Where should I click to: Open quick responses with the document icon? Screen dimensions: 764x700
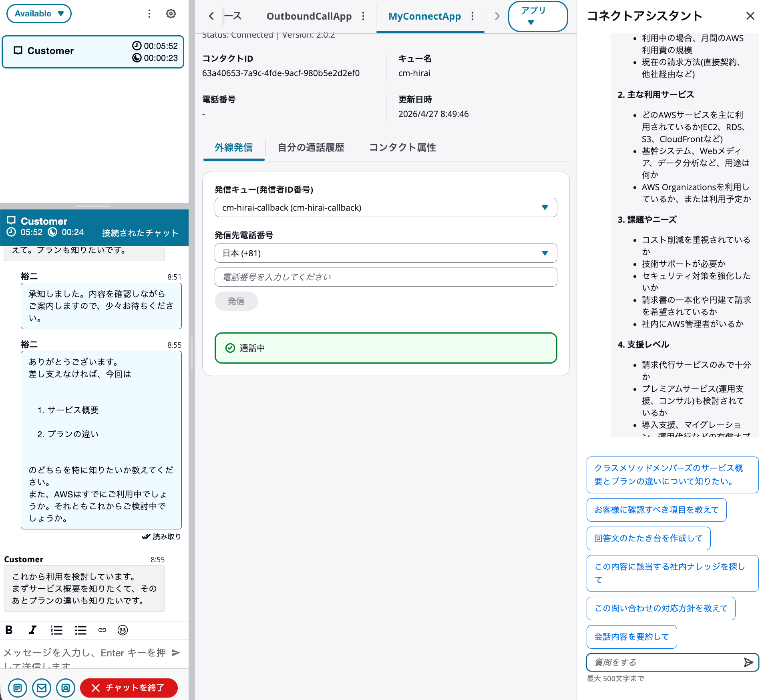tap(18, 688)
